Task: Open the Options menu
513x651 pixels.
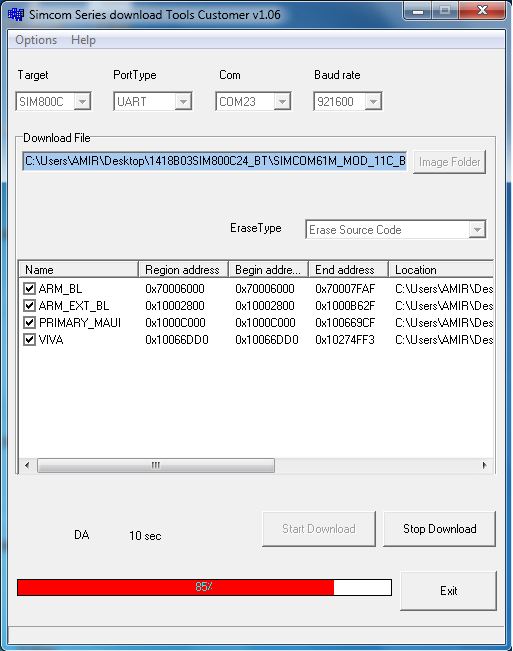Action: pyautogui.click(x=36, y=40)
